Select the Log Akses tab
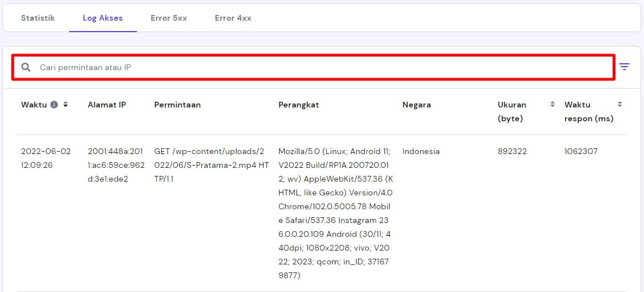The width and height of the screenshot is (644, 292). tap(102, 18)
